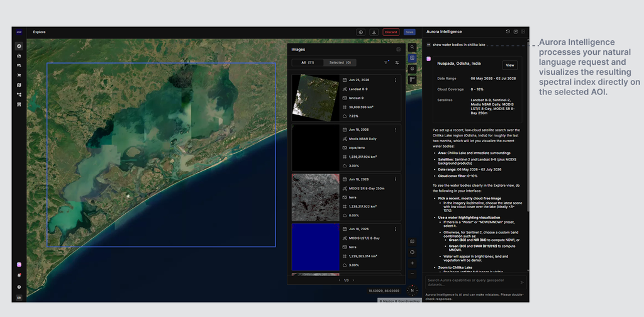Click the 'aqua,terra' platform label

pos(357,148)
